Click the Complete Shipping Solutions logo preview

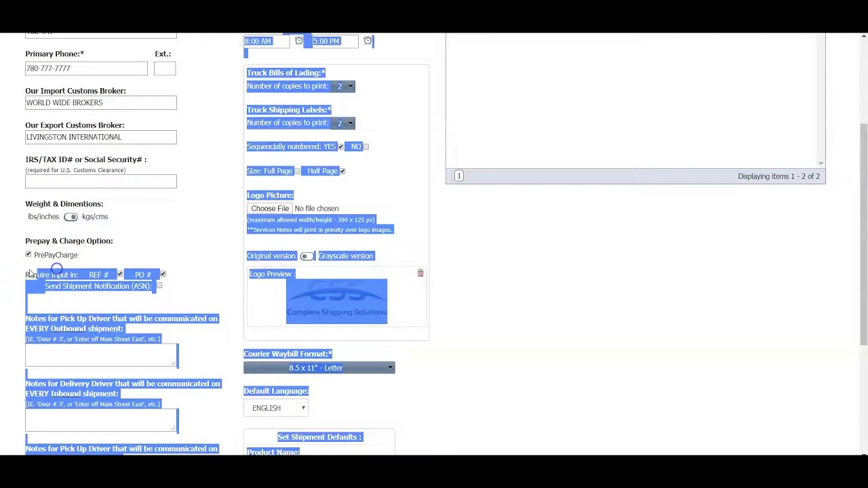(337, 302)
